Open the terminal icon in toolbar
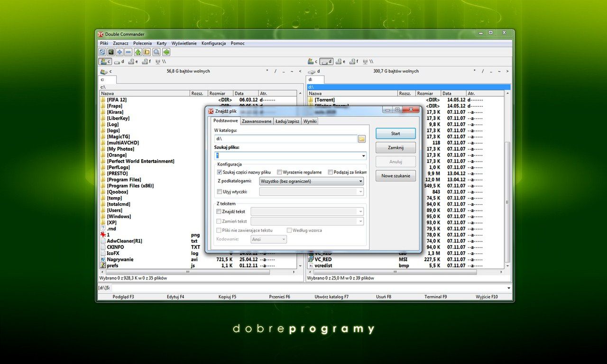The height and width of the screenshot is (364, 607). pyautogui.click(x=111, y=52)
